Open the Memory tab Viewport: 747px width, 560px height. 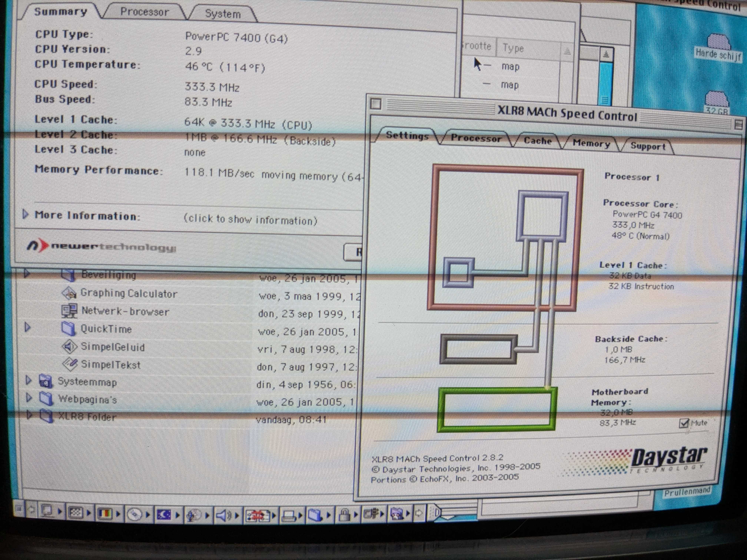[x=591, y=144]
